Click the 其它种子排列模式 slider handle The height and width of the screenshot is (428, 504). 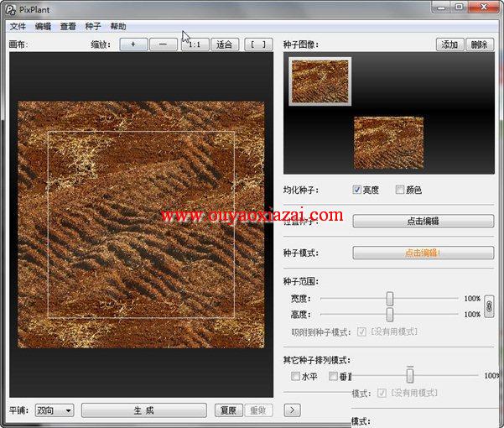410,375
